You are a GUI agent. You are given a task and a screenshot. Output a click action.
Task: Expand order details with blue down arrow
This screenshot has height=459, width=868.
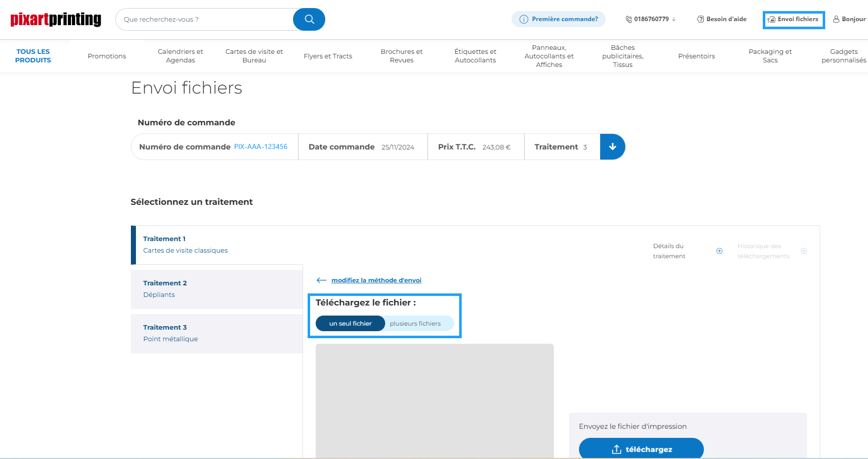click(612, 147)
